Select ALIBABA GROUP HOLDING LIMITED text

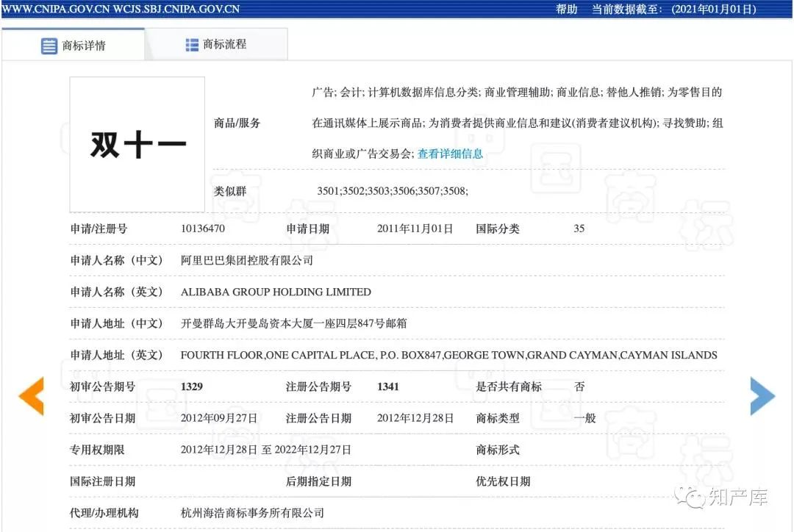tap(276, 292)
